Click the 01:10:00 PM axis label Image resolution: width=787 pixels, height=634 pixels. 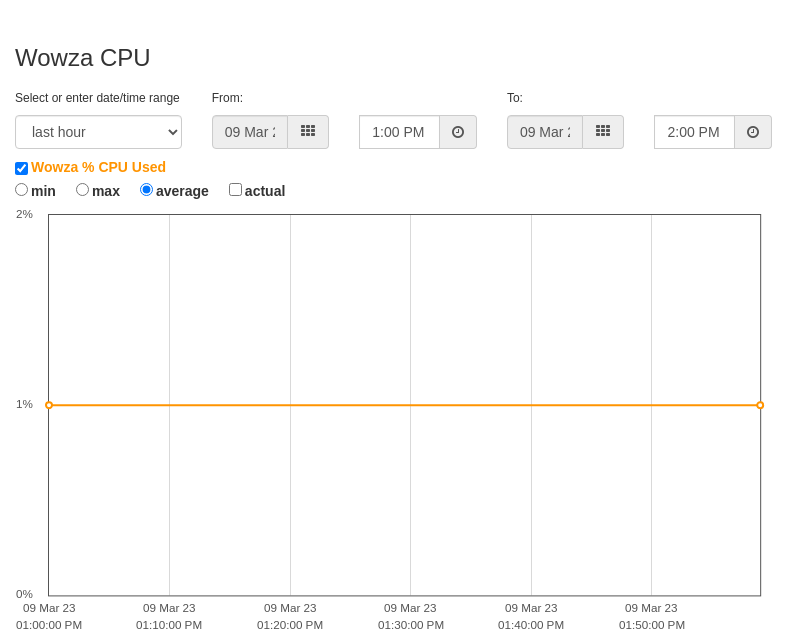click(169, 625)
